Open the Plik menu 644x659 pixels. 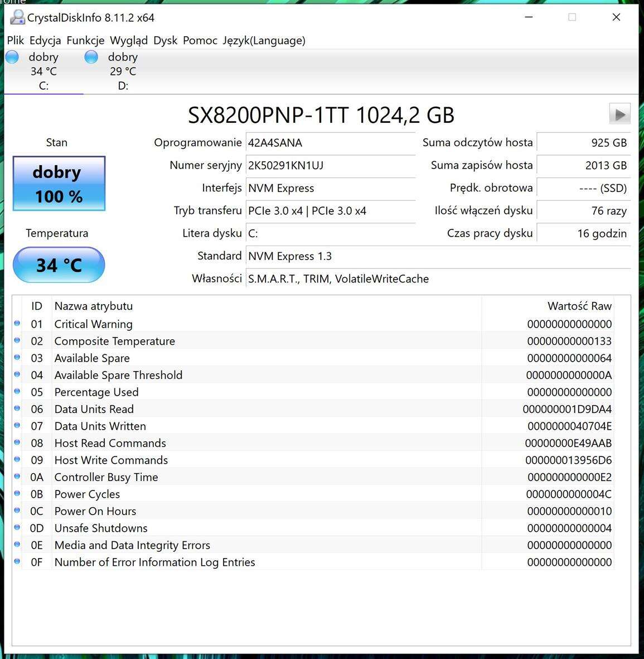point(15,40)
